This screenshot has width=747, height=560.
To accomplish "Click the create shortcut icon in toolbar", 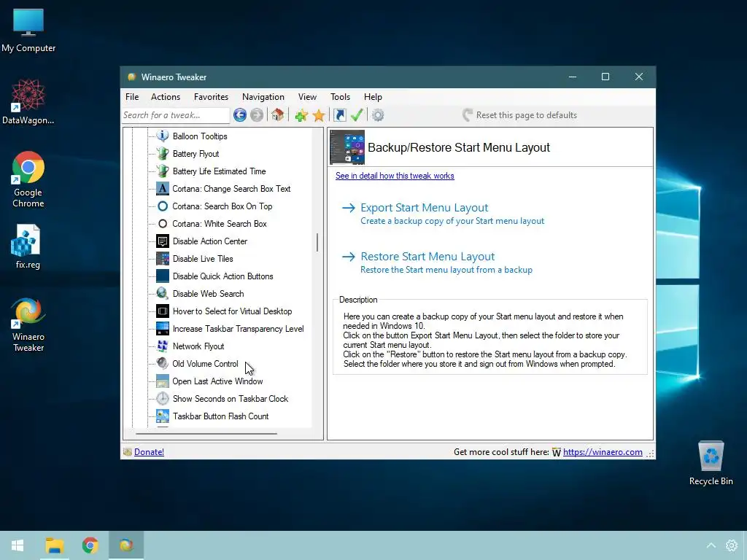I will pos(340,114).
